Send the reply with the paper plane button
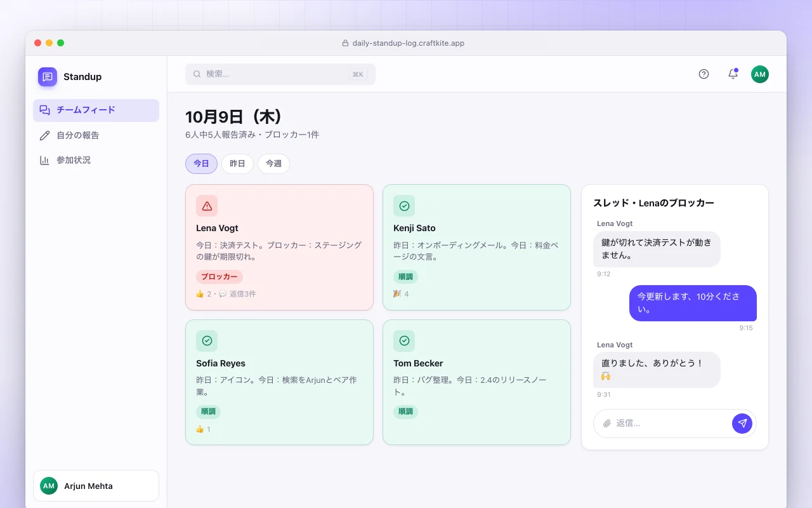812x508 pixels. point(742,424)
